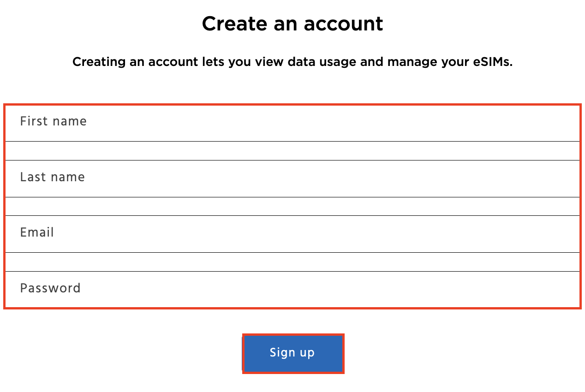The width and height of the screenshot is (585, 392).
Task: Click the Create an account heading
Action: tap(292, 24)
